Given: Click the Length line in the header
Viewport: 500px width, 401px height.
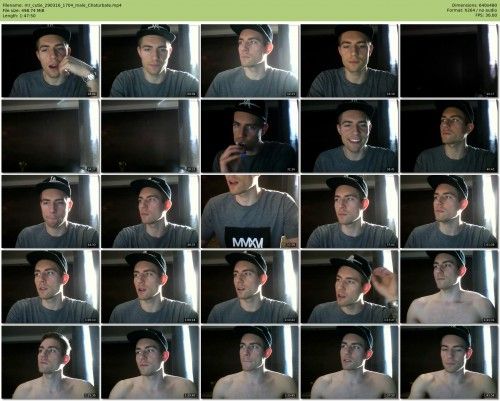Looking at the screenshot, I should (x=19, y=15).
